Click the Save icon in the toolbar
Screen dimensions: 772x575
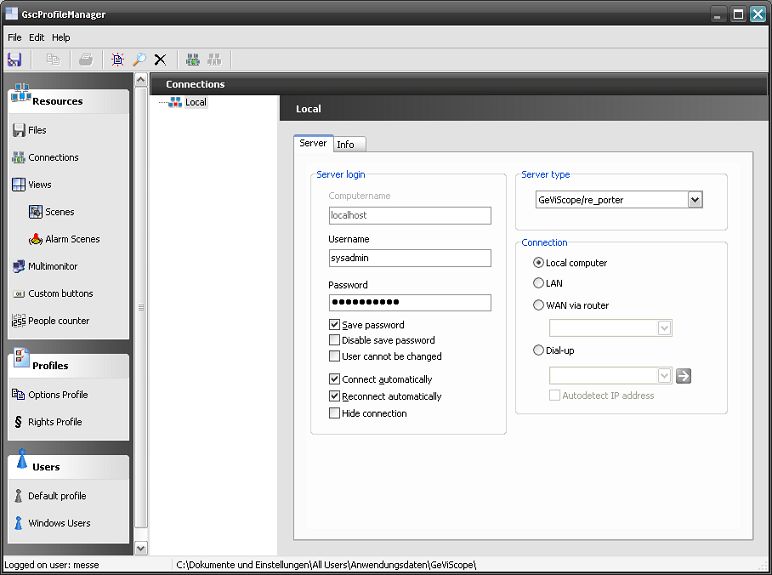coord(14,60)
